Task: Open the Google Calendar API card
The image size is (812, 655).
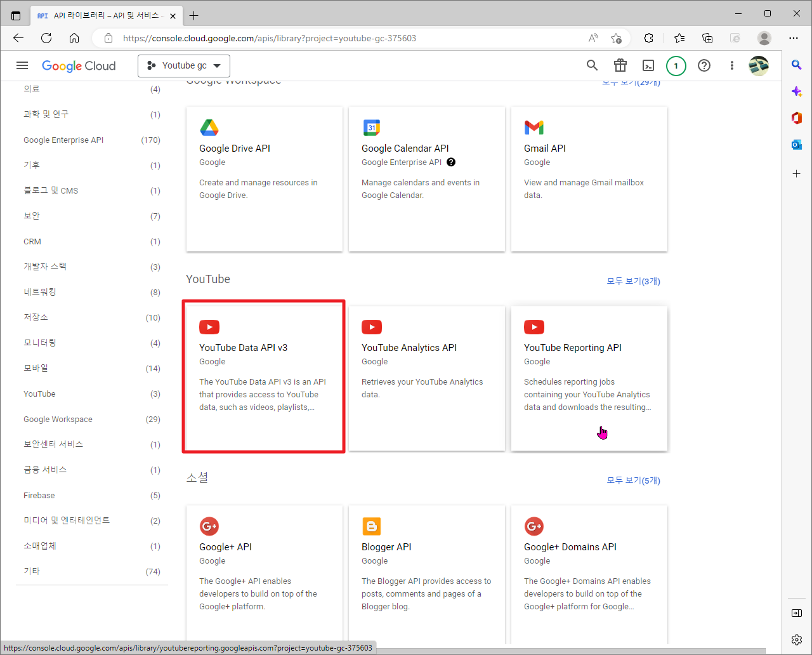Action: pos(427,179)
